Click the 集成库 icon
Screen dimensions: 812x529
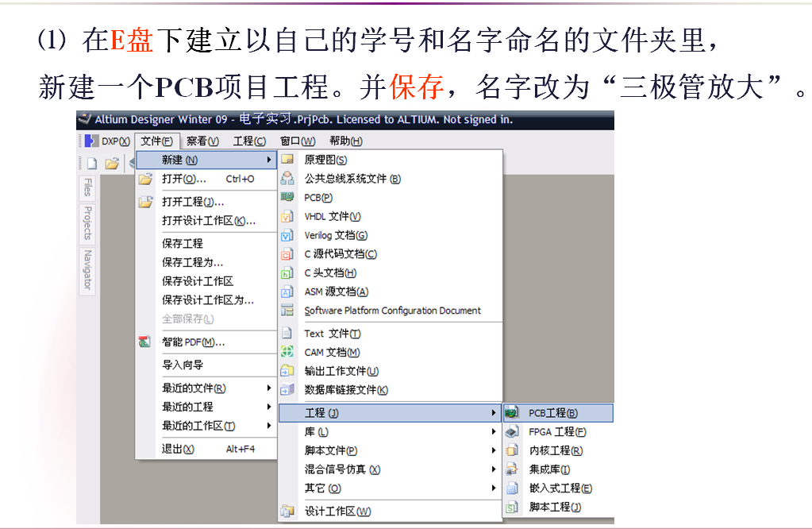point(512,469)
